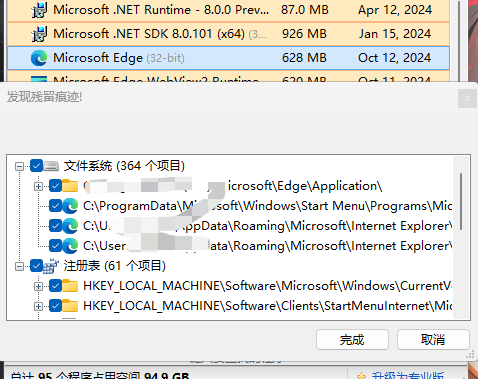
Task: Select HKEY_LOCAL_MACHINE Windows\CurrentVersion row text
Action: point(267,286)
